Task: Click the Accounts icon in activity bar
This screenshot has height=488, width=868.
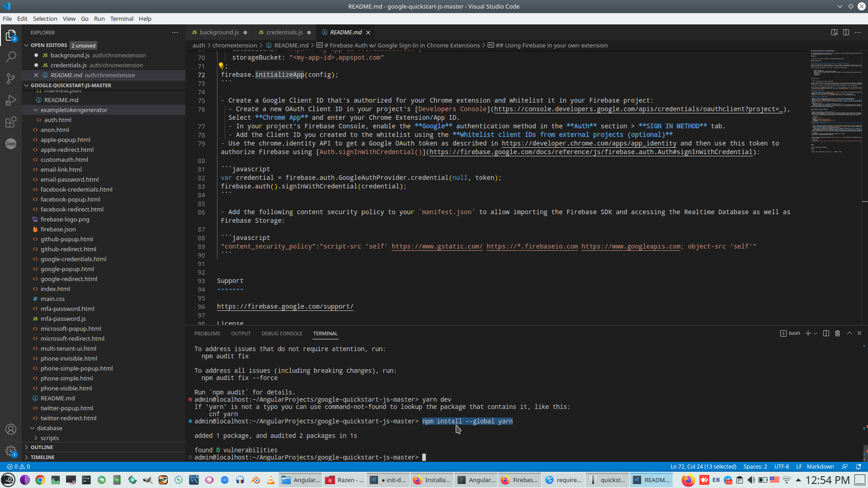Action: pyautogui.click(x=11, y=429)
